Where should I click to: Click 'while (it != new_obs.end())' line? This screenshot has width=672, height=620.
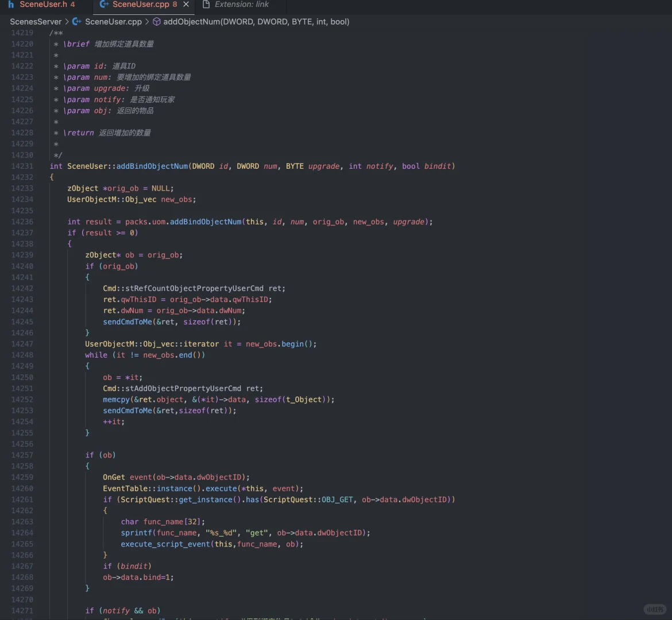click(x=145, y=355)
